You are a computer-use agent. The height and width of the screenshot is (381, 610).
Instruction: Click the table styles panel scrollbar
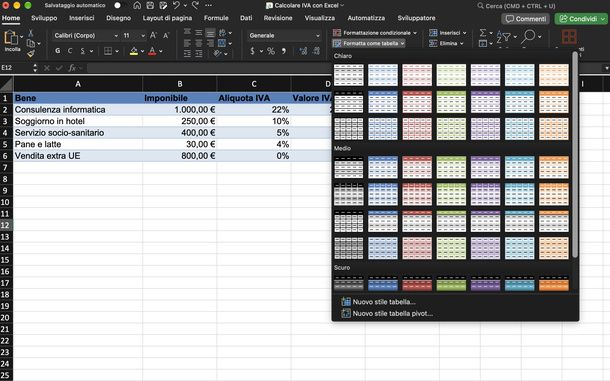575,155
